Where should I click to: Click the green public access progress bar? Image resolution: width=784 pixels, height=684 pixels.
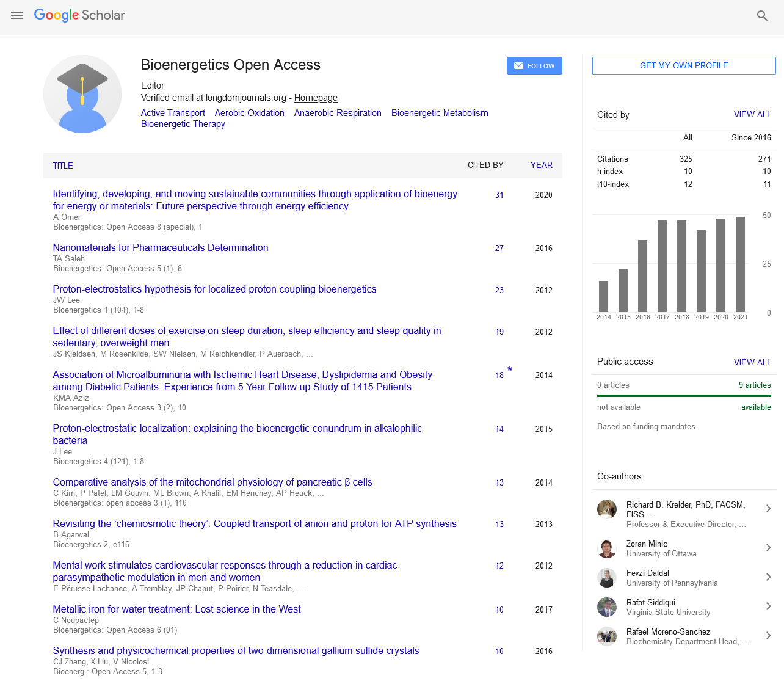684,396
